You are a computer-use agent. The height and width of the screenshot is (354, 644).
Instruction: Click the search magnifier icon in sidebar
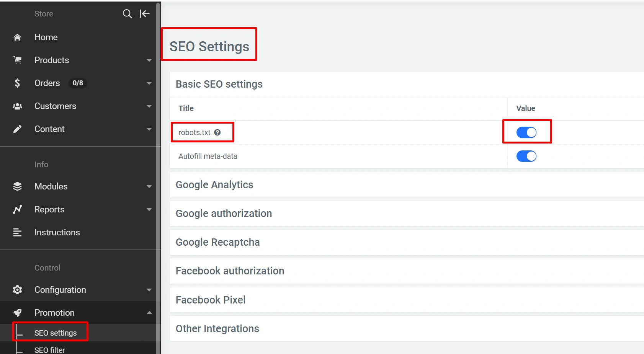[127, 14]
